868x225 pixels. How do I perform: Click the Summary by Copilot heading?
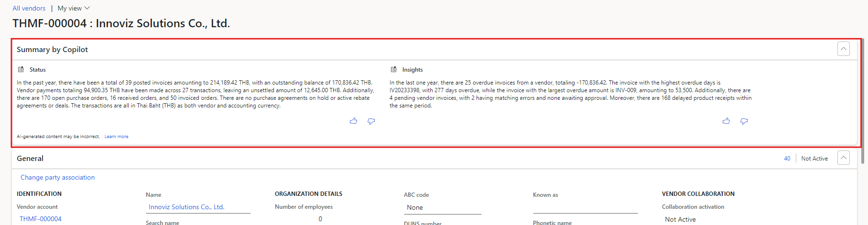coord(52,49)
